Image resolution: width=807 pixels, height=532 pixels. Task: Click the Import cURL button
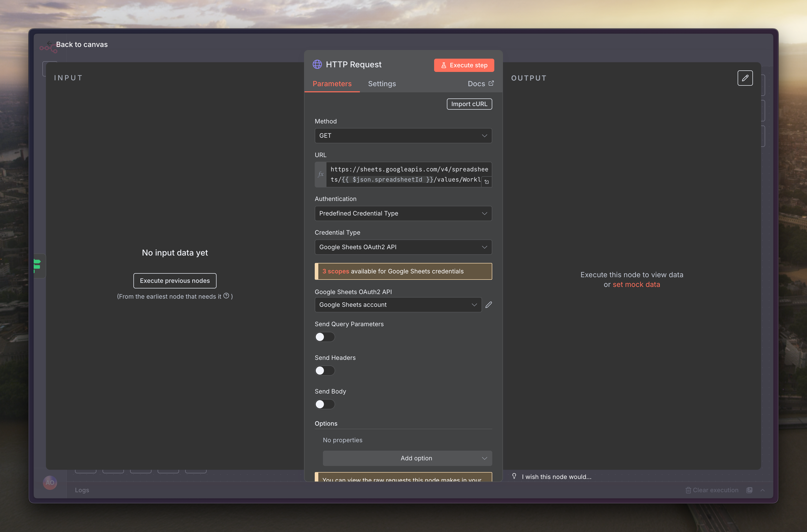tap(469, 104)
